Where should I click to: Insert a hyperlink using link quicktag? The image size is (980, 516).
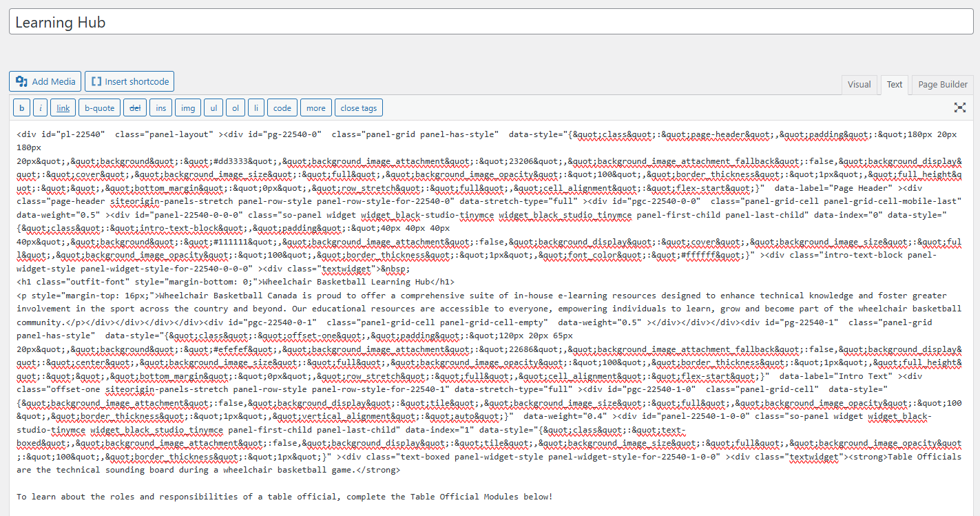click(63, 108)
